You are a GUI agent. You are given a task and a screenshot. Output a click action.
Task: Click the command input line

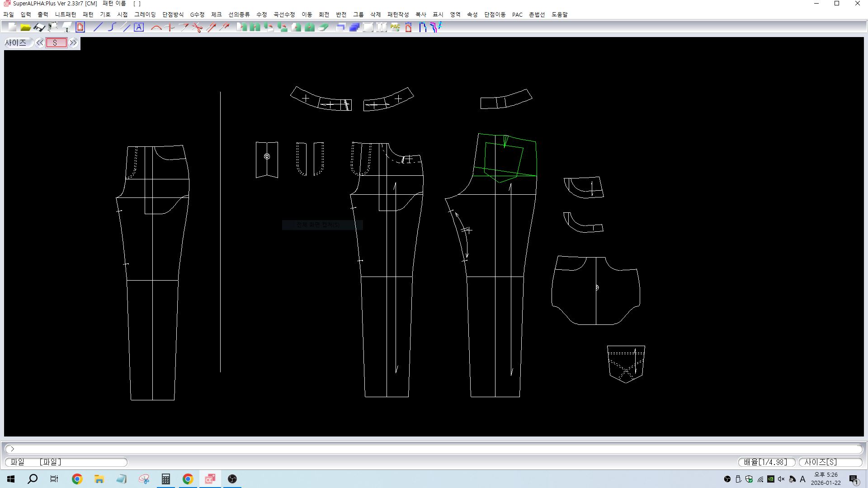(434, 449)
